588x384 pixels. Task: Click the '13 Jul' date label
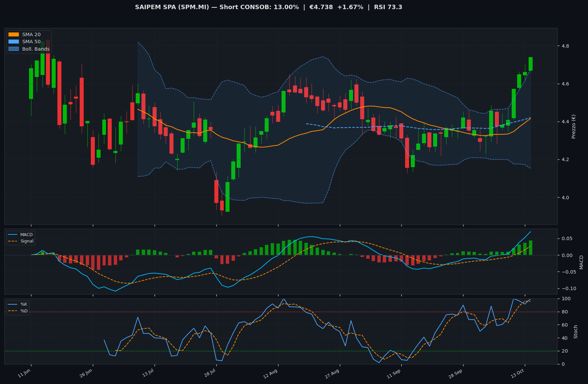(x=148, y=373)
